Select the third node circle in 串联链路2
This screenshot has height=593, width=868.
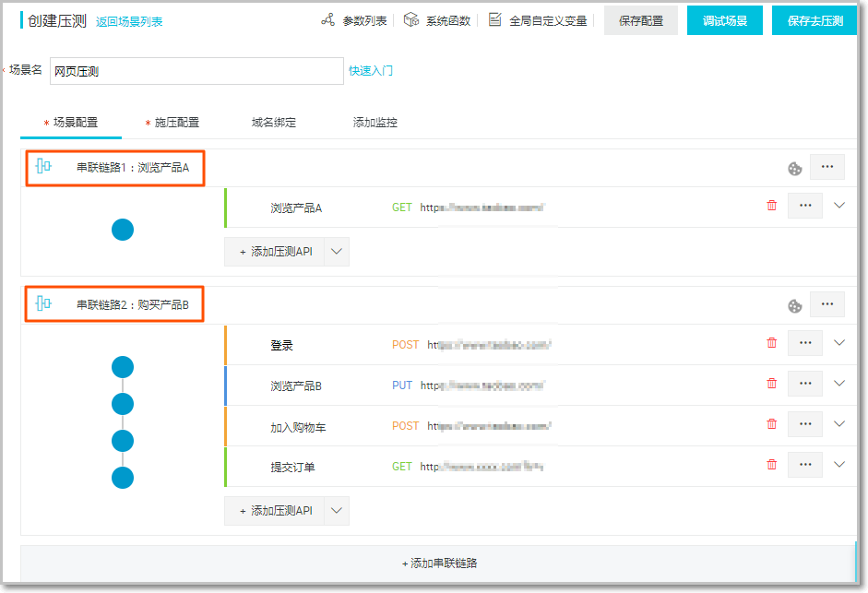[123, 441]
